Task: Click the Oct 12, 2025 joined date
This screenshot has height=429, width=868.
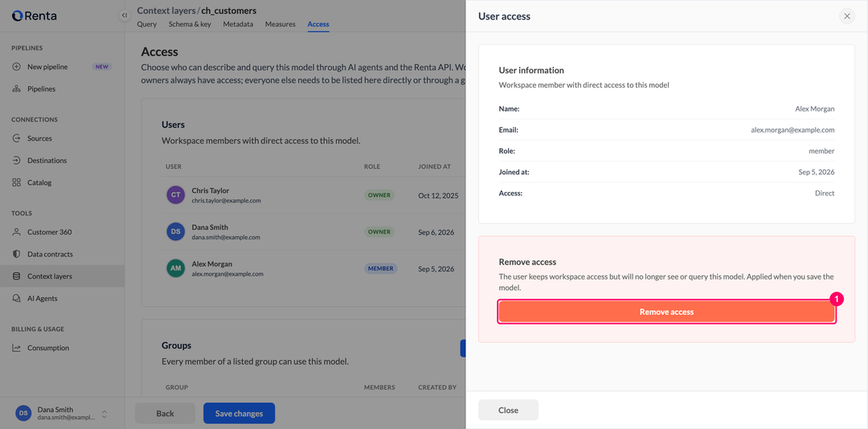Action: [439, 195]
